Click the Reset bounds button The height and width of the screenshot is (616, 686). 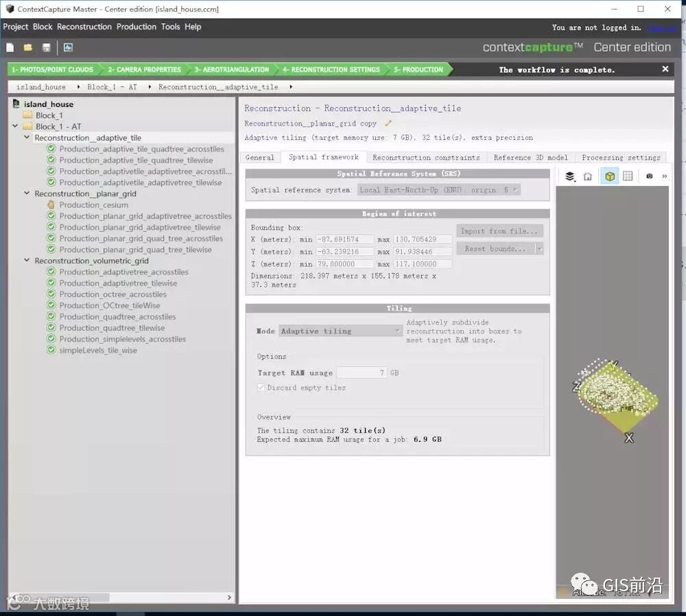point(495,248)
